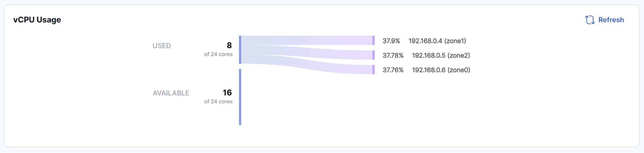This screenshot has width=644, height=153.
Task: Click the purple node bar for zone2
Action: [x=373, y=55]
